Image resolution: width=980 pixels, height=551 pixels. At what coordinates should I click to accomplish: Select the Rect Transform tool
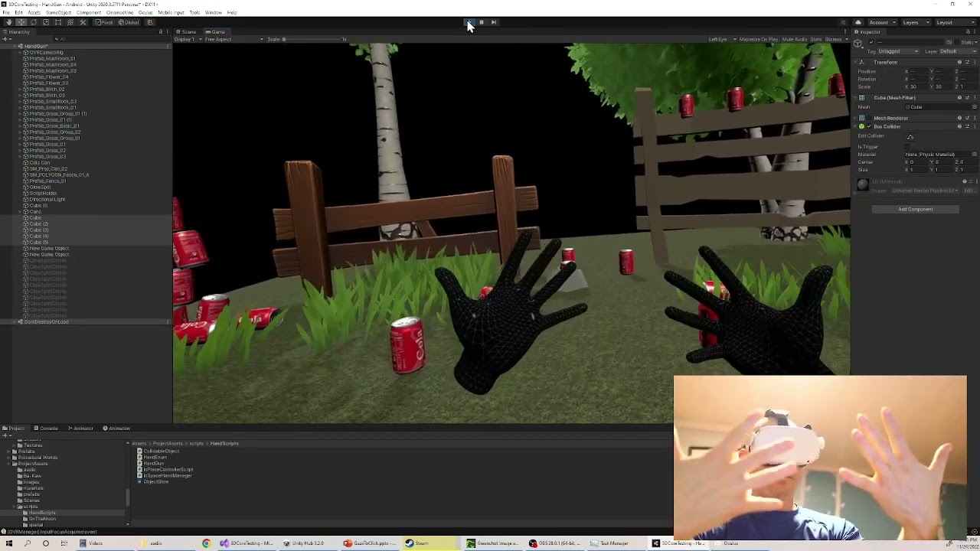click(x=57, y=22)
